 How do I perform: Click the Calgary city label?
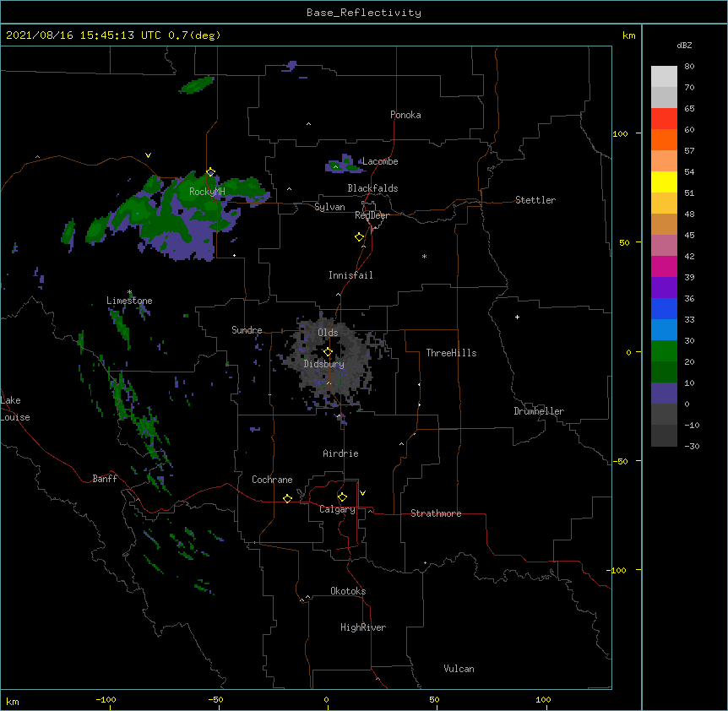(337, 509)
